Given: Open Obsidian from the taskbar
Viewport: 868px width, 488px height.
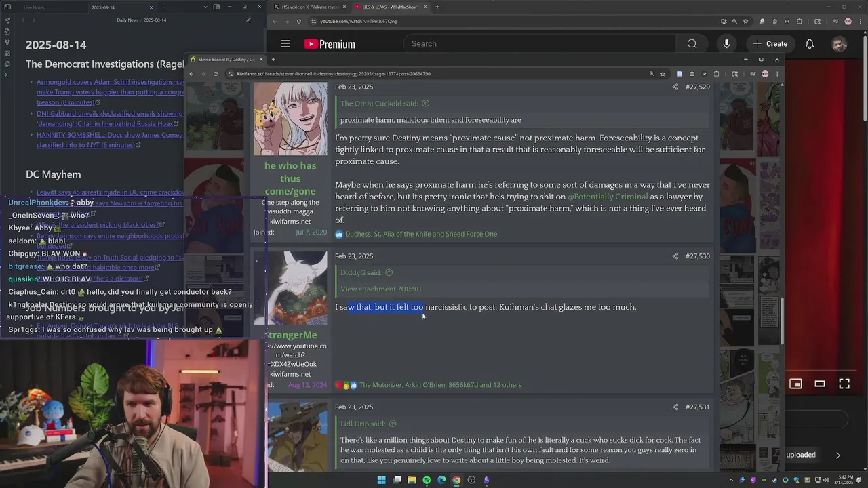Looking at the screenshot, I should click(x=486, y=480).
